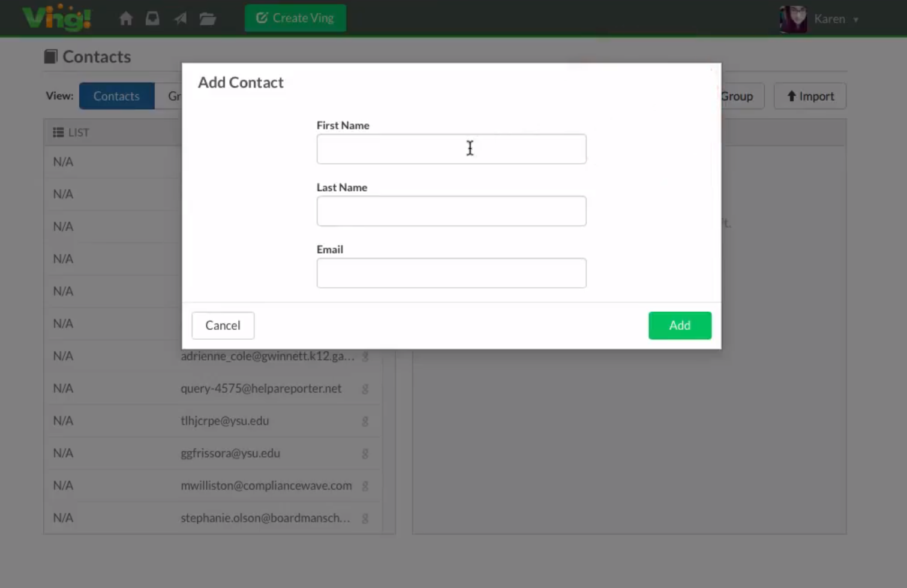Go to Home via house icon
The height and width of the screenshot is (588, 907).
pyautogui.click(x=125, y=19)
